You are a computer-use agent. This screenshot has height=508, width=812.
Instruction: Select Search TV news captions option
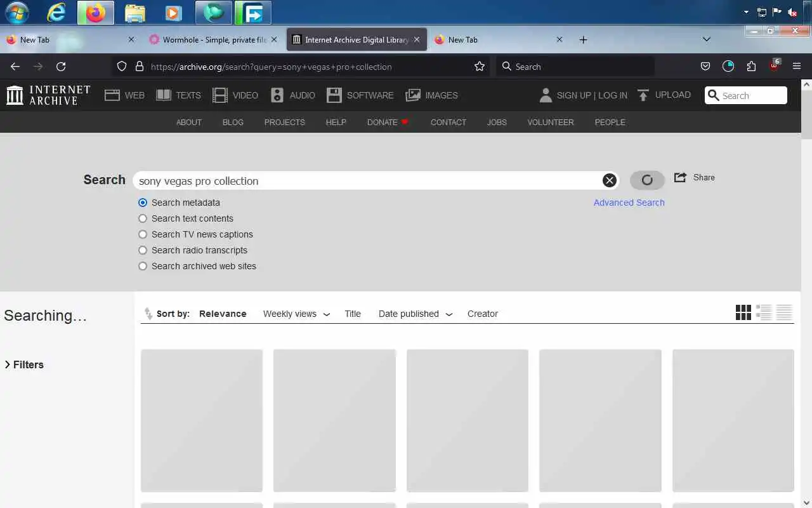[x=143, y=234]
